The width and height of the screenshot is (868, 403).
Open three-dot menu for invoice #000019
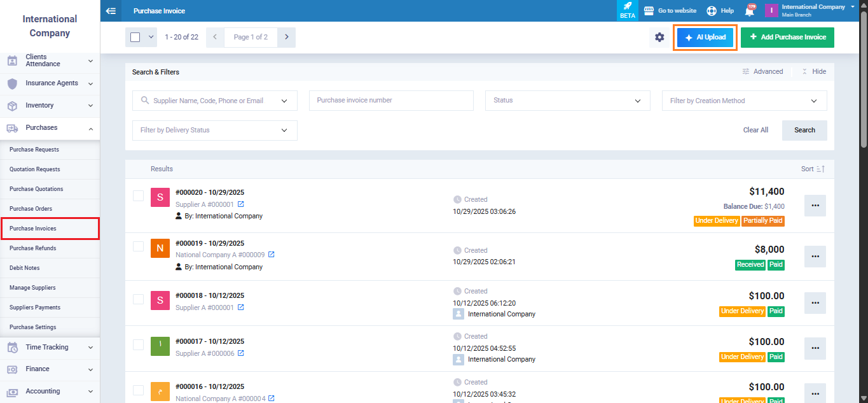point(815,257)
